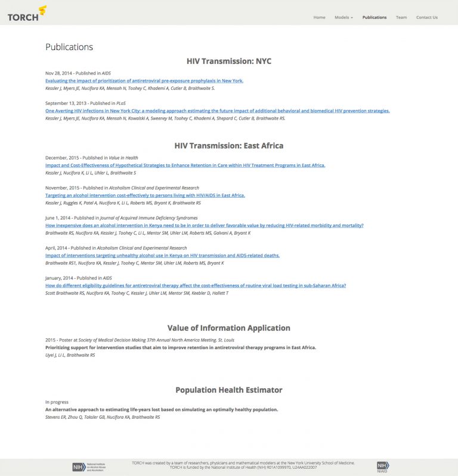This screenshot has width=458, height=476.
Task: Click the footer NIH funding grant text
Action: pyautogui.click(x=243, y=468)
